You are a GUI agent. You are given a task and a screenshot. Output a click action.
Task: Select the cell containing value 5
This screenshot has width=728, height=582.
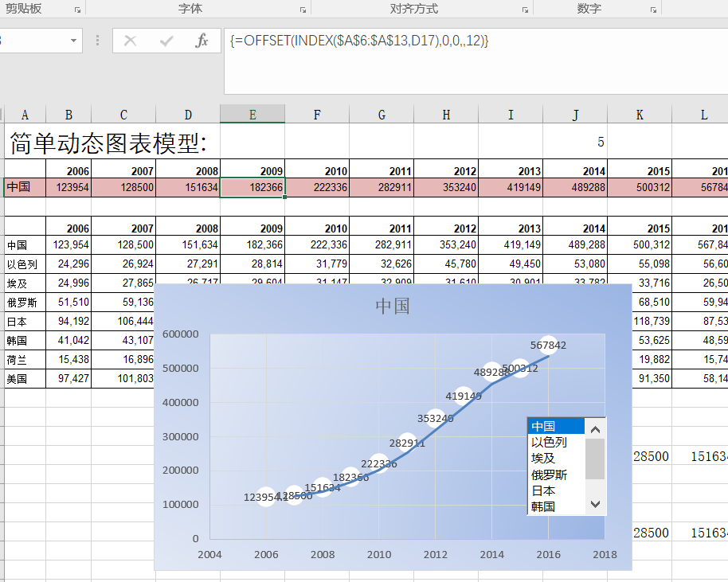coord(575,143)
